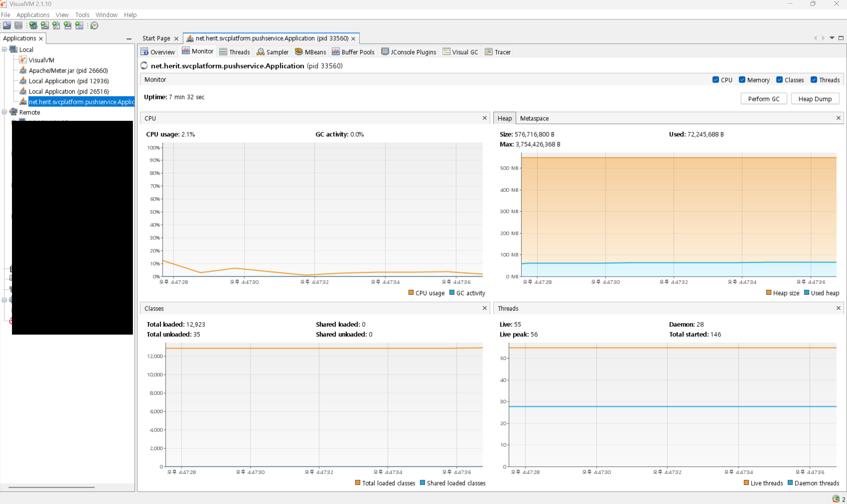Viewport: 847px width, 504px height.
Task: Open the documents list dropdown arrow
Action: (x=832, y=38)
